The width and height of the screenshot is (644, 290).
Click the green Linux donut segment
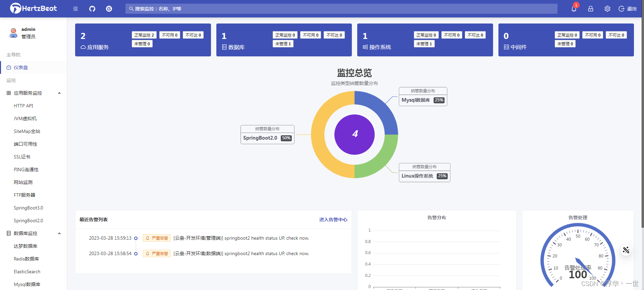380,160
